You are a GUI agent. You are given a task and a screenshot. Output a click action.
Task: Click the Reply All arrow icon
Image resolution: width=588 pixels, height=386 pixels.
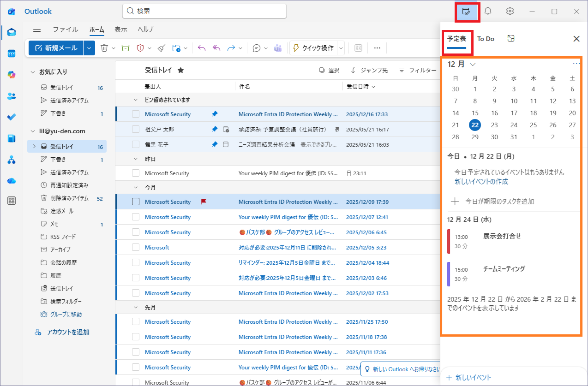click(x=216, y=48)
